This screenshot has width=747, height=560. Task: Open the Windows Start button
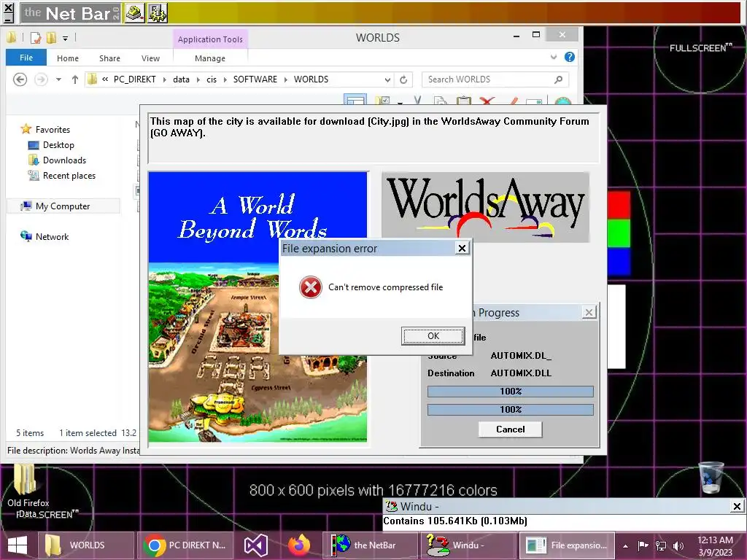point(18,545)
